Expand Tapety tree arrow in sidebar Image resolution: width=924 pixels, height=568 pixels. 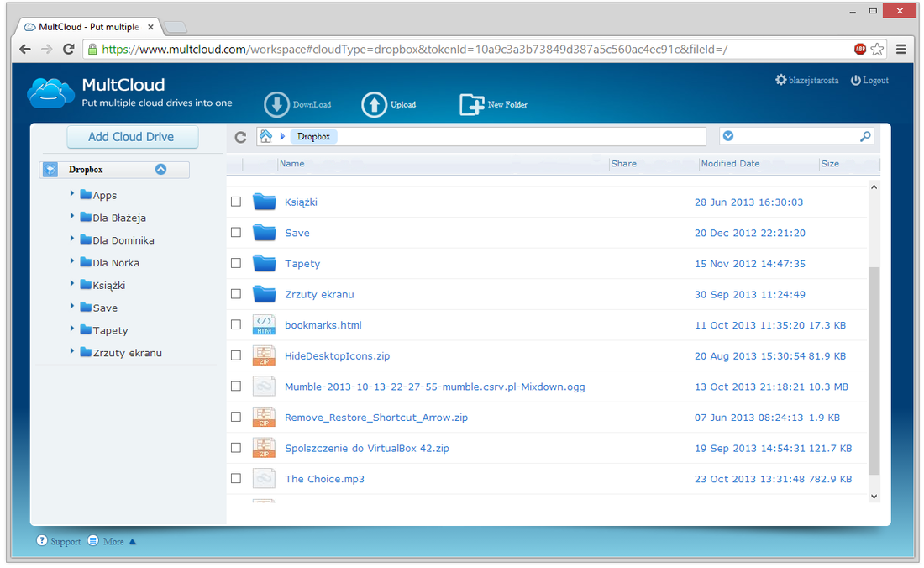coord(72,329)
